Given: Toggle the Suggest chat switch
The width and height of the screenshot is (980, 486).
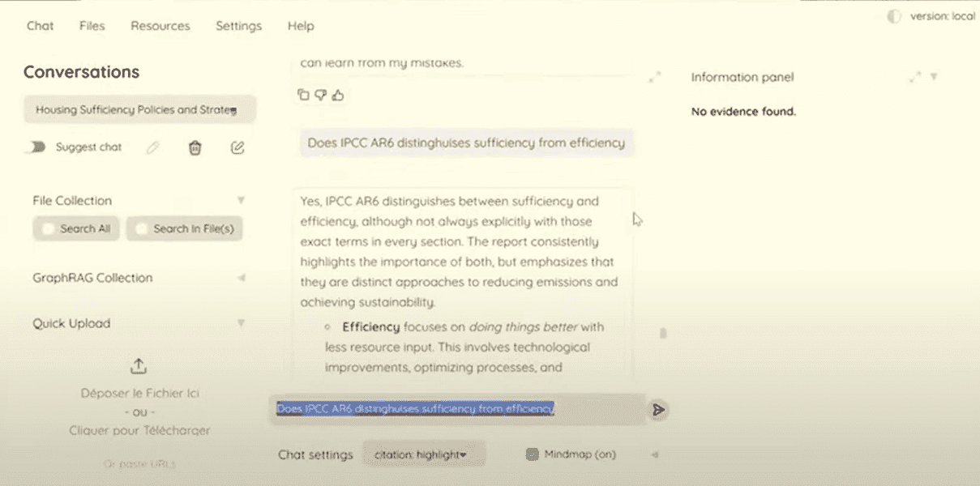Looking at the screenshot, I should coord(35,147).
